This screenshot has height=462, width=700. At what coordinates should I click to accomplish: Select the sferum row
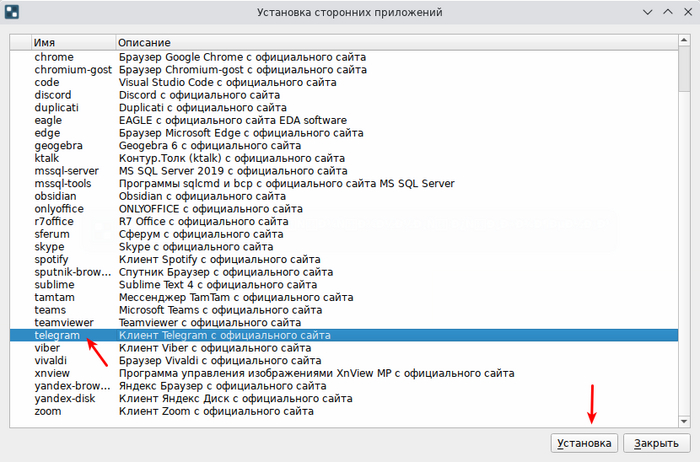[344, 234]
